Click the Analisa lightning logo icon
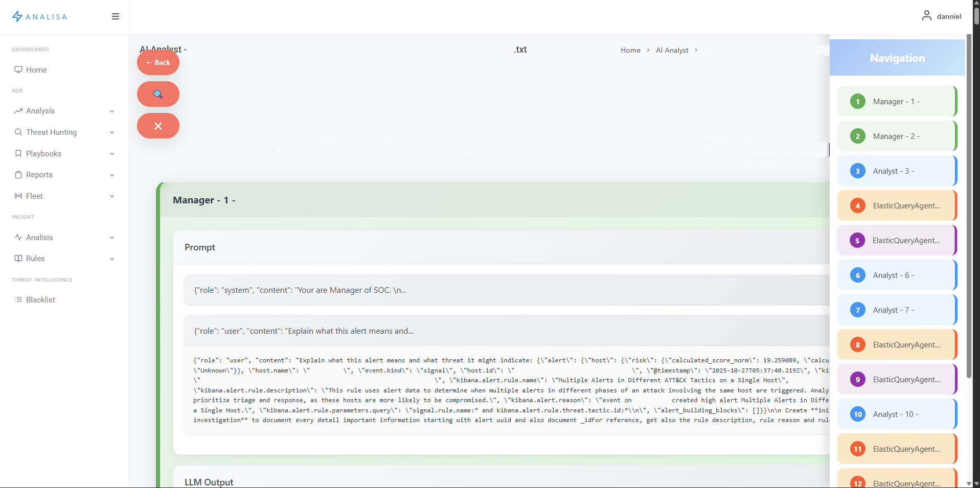The width and height of the screenshot is (980, 488). (17, 16)
